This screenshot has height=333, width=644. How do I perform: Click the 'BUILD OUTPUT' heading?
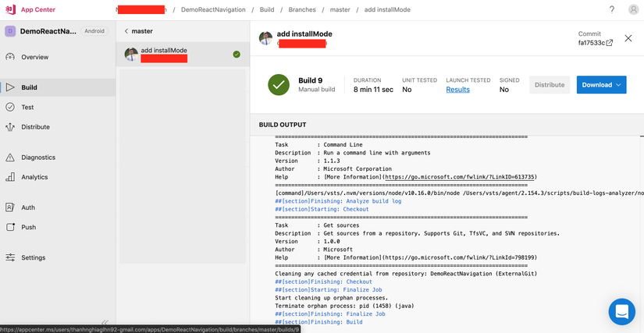tap(283, 125)
